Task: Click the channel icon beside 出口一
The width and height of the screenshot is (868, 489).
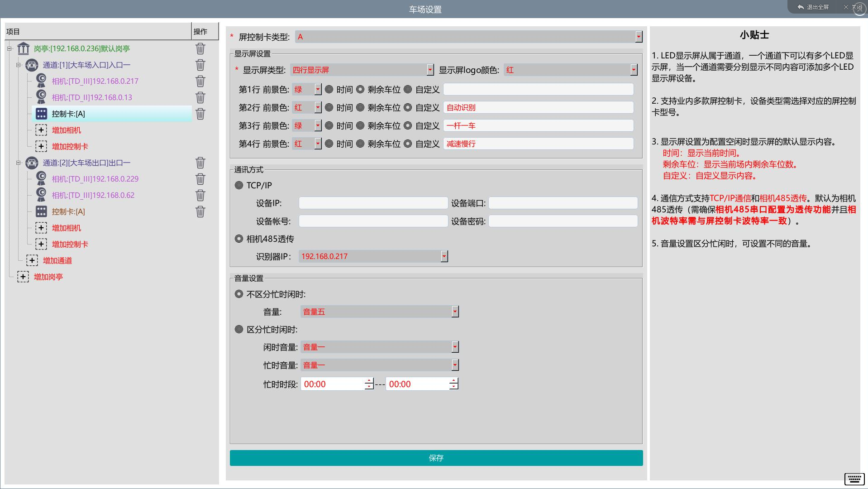Action: [32, 163]
